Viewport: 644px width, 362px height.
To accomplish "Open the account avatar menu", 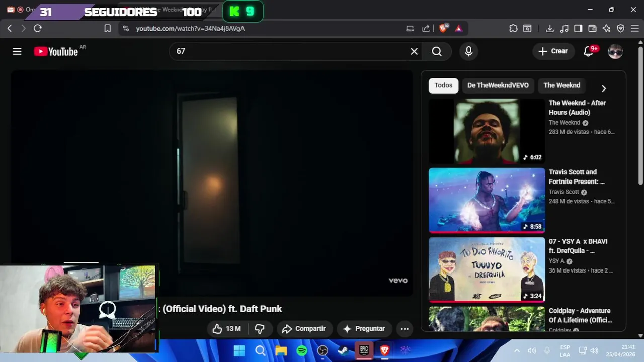I will click(615, 51).
